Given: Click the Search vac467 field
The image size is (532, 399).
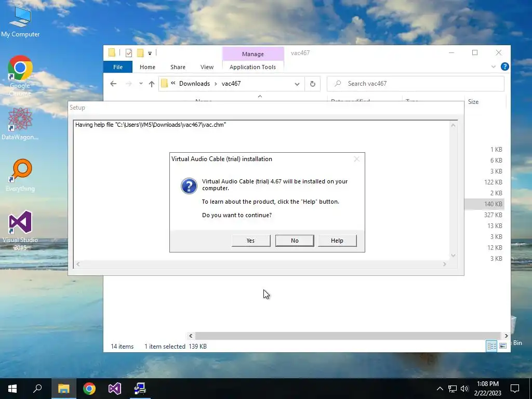Looking at the screenshot, I should pyautogui.click(x=416, y=84).
